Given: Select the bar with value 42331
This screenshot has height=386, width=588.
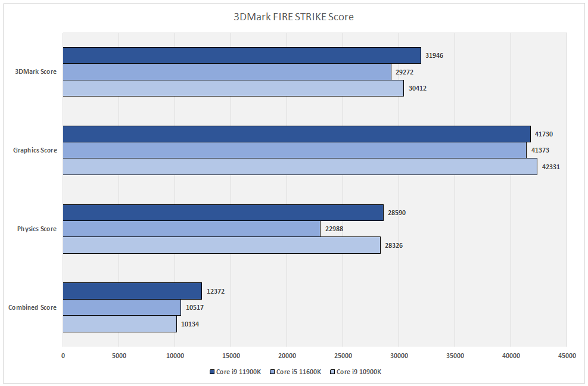Looking at the screenshot, I should pyautogui.click(x=300, y=167).
